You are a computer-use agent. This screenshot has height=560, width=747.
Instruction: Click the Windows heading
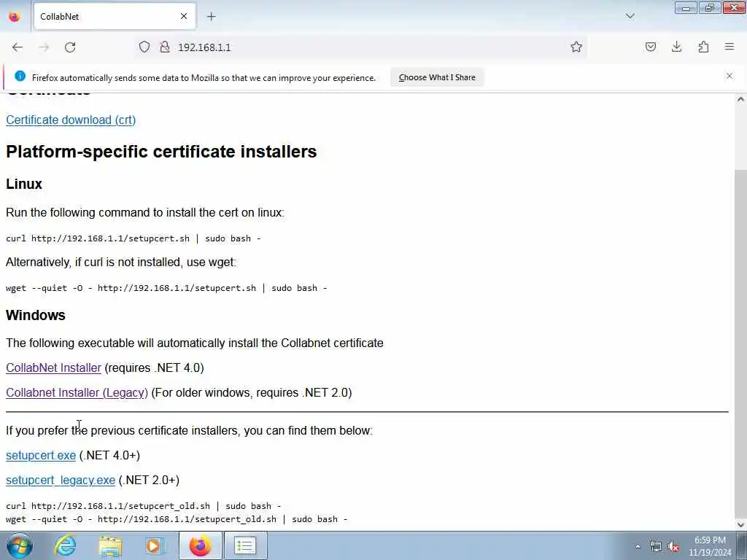pos(36,315)
